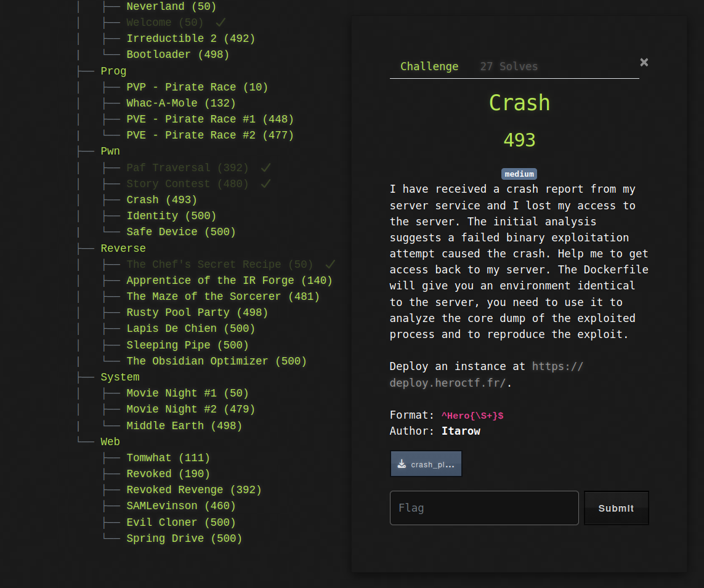
Task: Click the checkmark next to Welcome (50)
Action: point(221,23)
